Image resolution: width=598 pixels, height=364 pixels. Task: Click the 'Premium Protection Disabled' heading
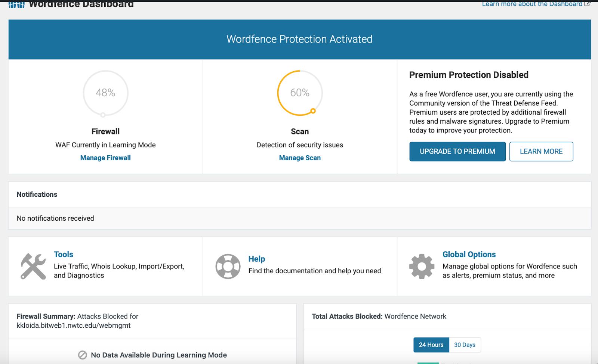point(469,75)
